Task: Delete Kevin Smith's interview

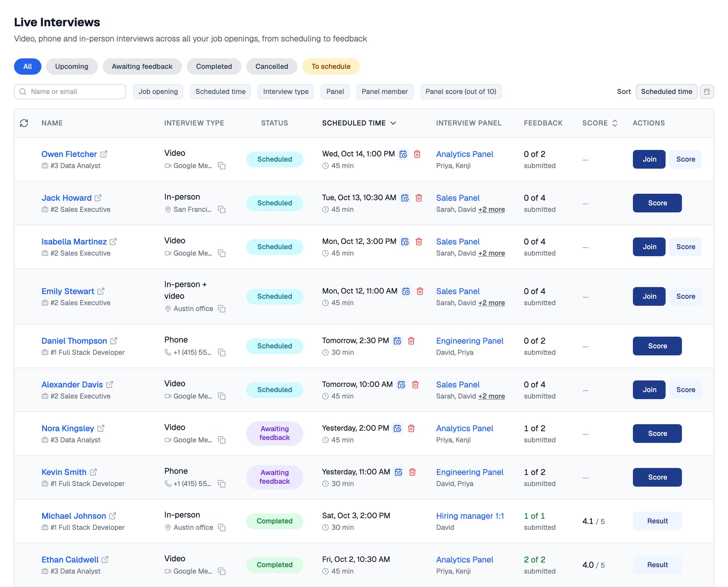Action: pyautogui.click(x=412, y=472)
